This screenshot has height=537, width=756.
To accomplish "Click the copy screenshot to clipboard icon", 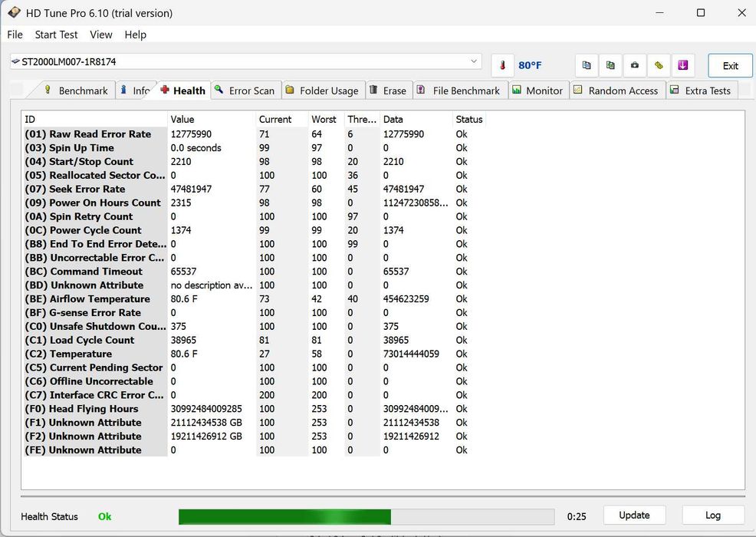I will [610, 65].
